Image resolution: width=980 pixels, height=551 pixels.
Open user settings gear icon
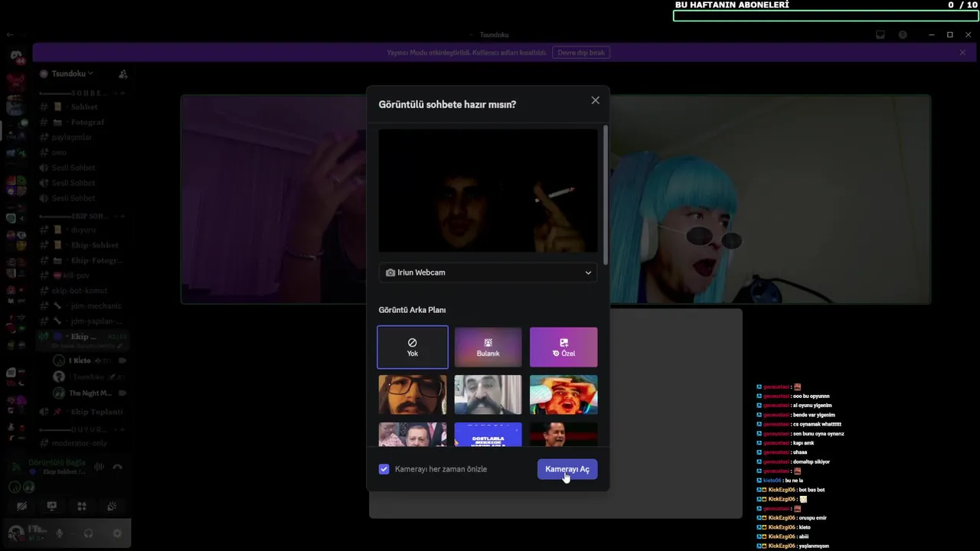[x=117, y=533]
